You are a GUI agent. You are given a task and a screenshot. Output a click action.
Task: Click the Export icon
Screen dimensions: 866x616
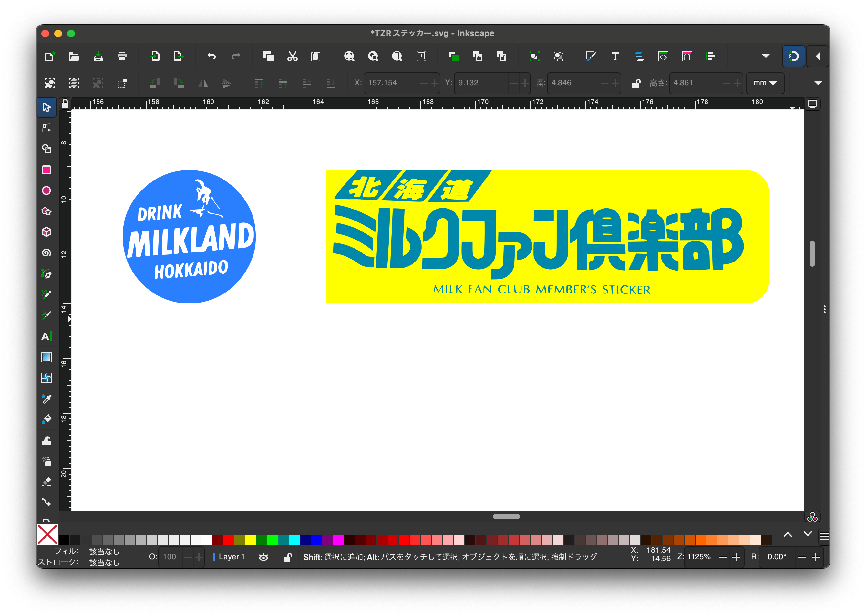pyautogui.click(x=178, y=56)
